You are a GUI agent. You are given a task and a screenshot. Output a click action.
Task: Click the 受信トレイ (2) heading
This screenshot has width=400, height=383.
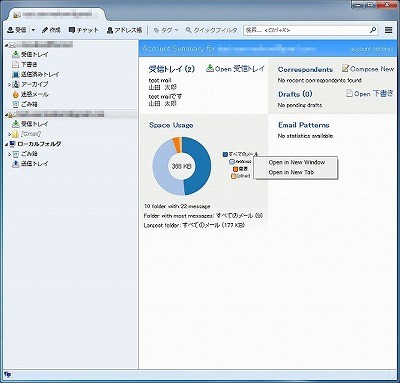[x=172, y=69]
